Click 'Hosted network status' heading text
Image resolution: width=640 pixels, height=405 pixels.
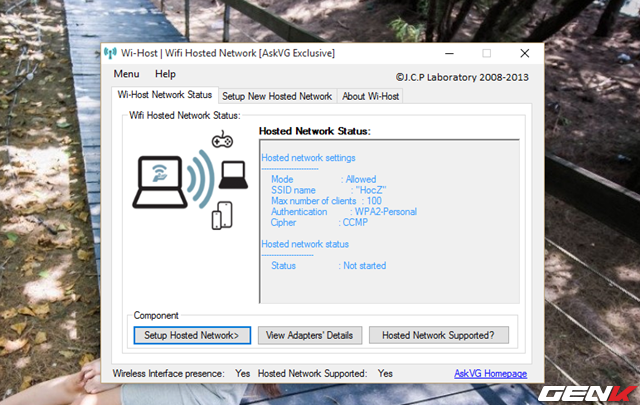(305, 244)
